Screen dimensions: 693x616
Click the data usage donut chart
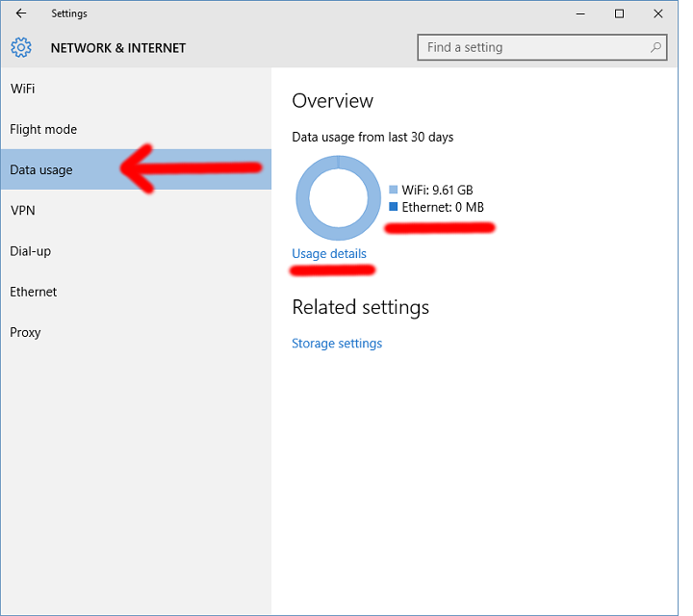[x=338, y=197]
